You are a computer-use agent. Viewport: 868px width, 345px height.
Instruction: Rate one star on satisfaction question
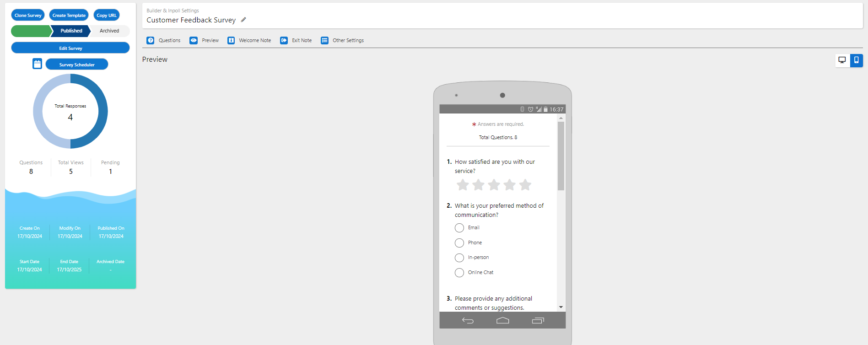coord(463,185)
